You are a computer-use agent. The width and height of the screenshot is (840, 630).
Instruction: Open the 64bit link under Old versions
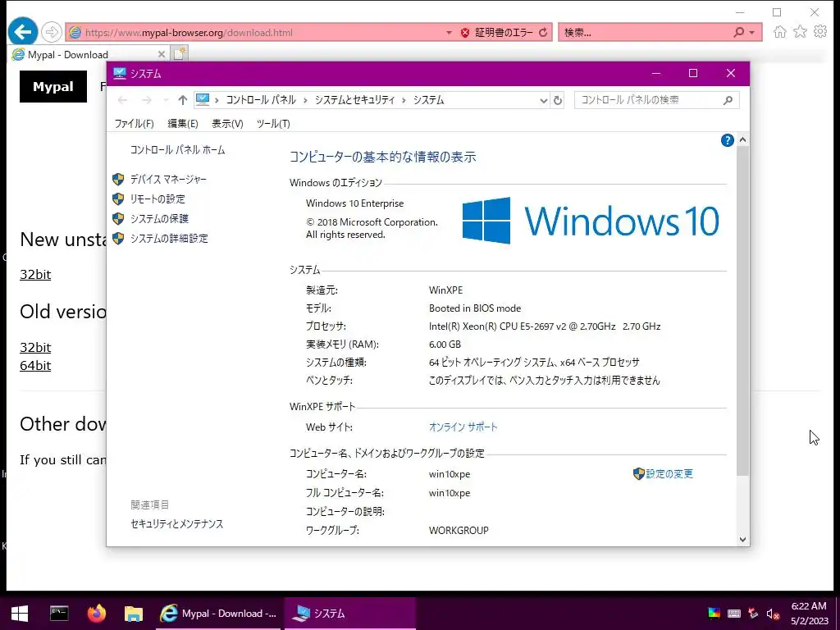(x=35, y=365)
